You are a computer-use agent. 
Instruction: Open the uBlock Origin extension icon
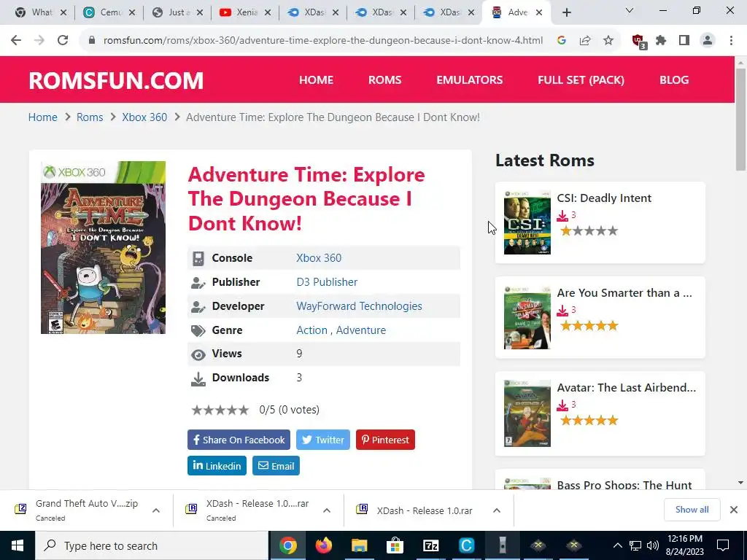(639, 42)
